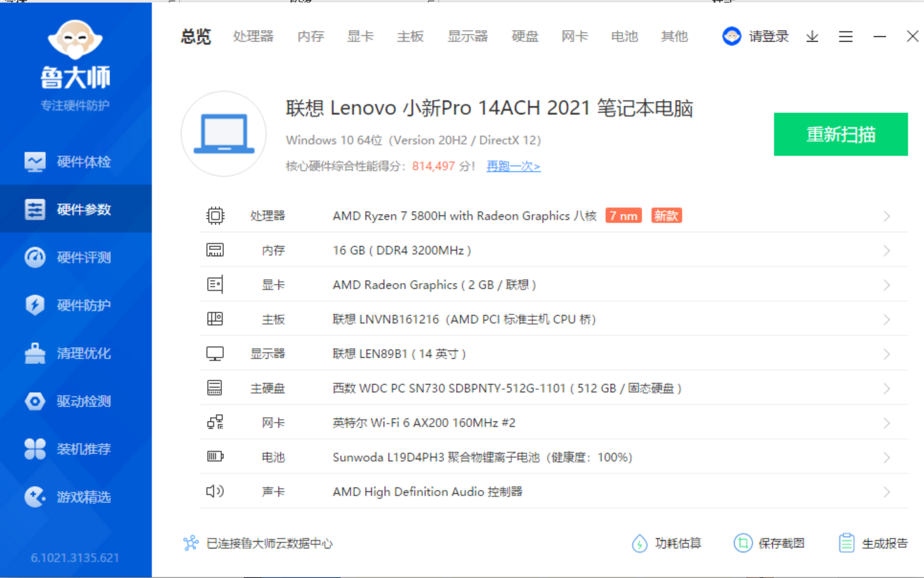Click the 16 GB DDR4 3200MHz text

click(402, 250)
